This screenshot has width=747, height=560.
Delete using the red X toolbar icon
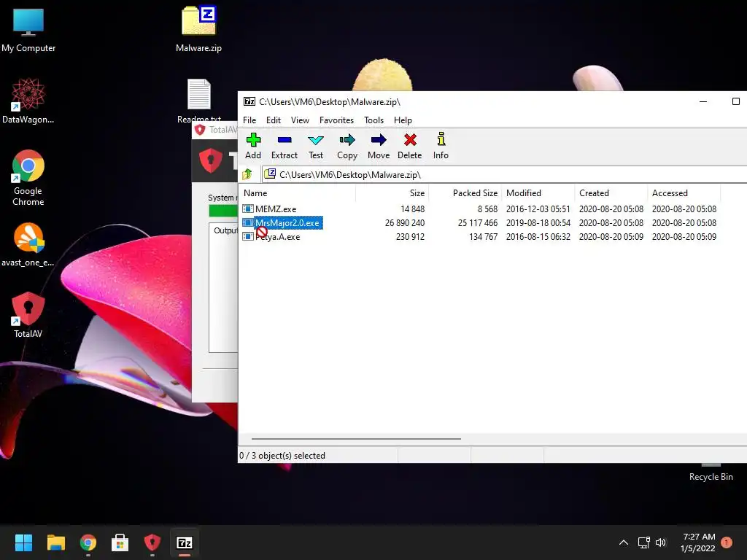(x=410, y=146)
